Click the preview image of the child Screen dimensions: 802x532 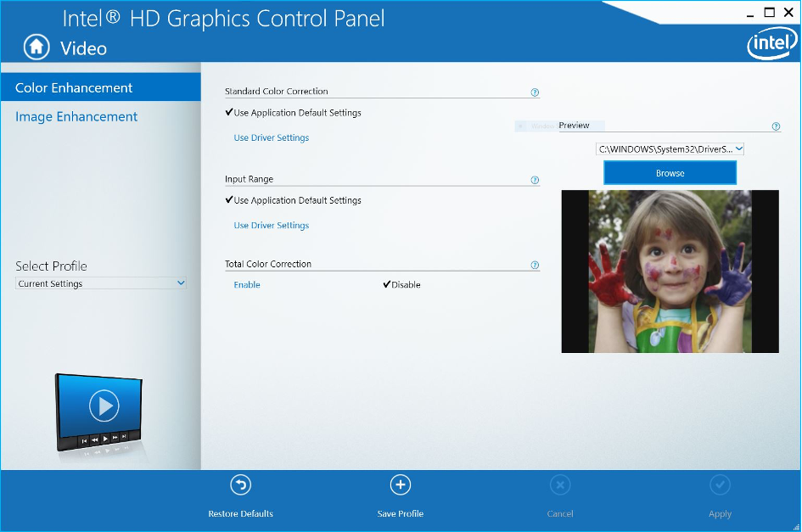pos(670,271)
